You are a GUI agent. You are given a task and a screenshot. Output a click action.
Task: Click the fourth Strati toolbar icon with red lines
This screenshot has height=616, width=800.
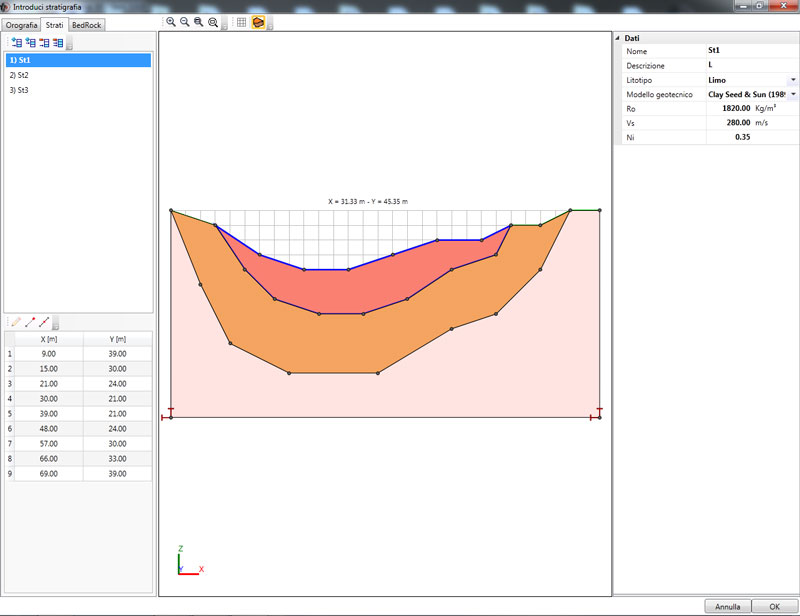click(x=58, y=43)
